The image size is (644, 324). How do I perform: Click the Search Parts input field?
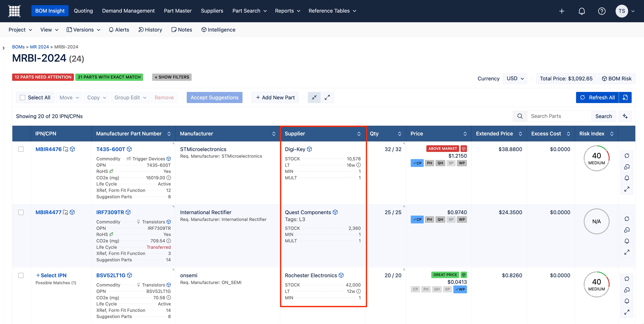point(559,116)
